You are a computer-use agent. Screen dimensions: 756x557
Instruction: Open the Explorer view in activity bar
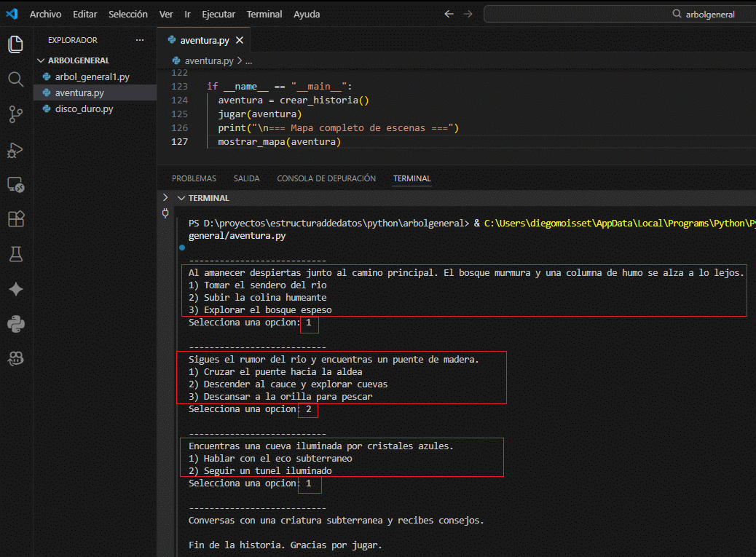pos(15,44)
